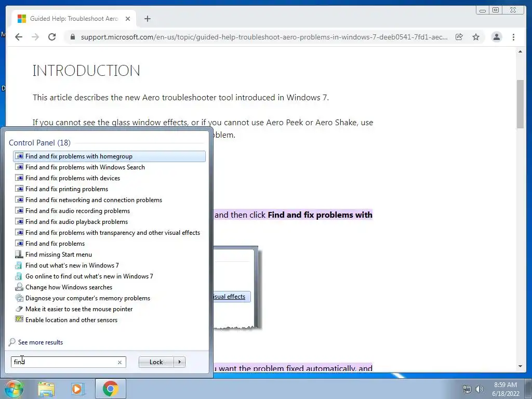Click the address bar URL
The width and height of the screenshot is (532, 399).
[264, 37]
